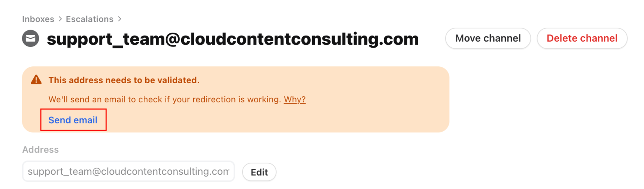Click the chevron after Escalations breadcrumb

(x=119, y=19)
